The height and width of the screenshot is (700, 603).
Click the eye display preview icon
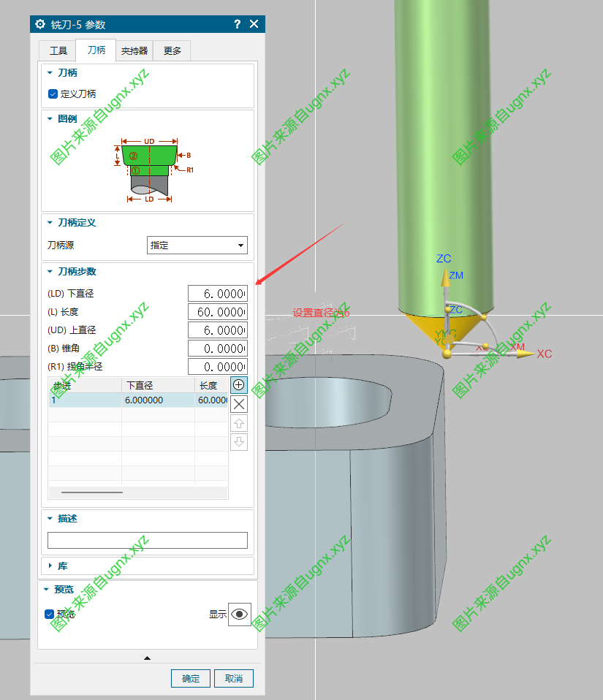(x=240, y=615)
